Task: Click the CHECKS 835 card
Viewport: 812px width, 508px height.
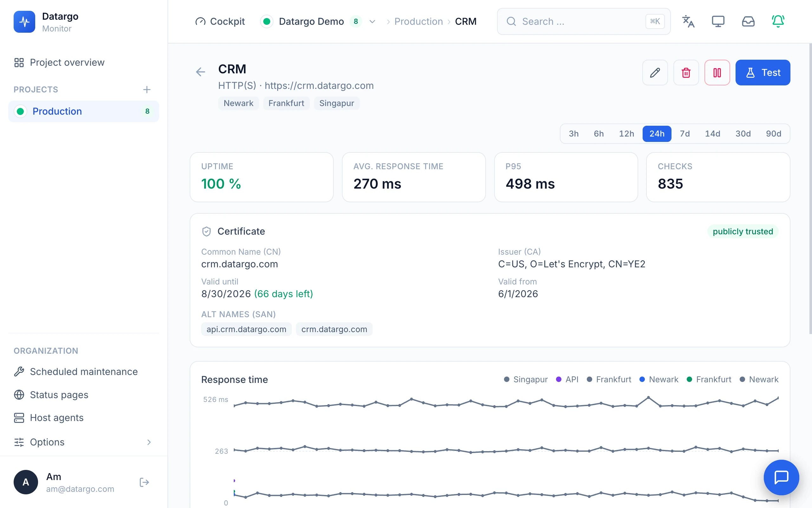Action: coord(718,177)
